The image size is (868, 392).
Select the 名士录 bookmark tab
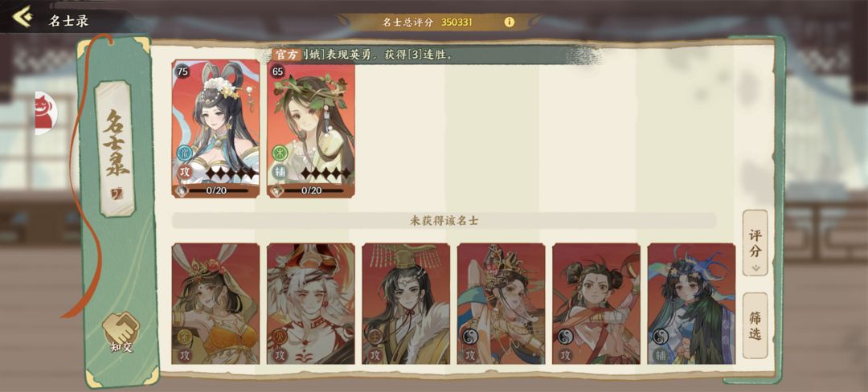click(117, 148)
